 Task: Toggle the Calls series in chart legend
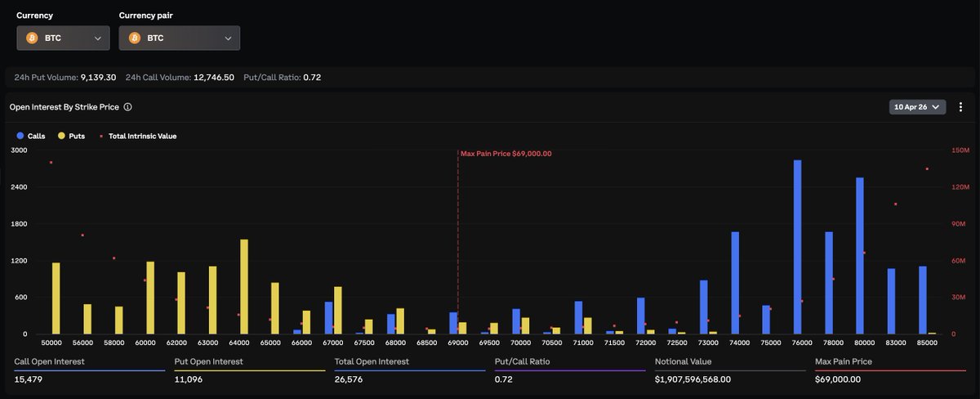pos(30,136)
